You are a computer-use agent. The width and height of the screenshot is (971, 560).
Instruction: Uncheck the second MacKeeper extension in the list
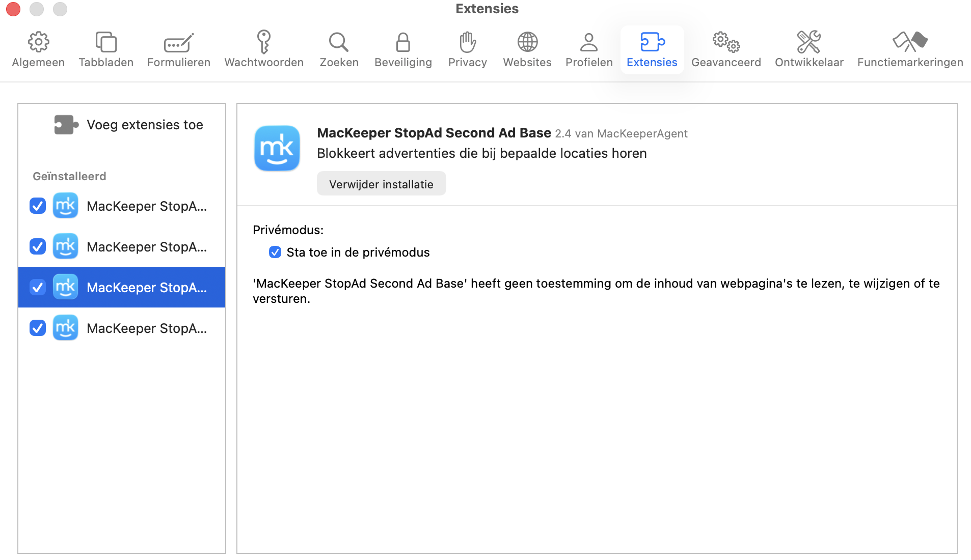[x=37, y=246]
